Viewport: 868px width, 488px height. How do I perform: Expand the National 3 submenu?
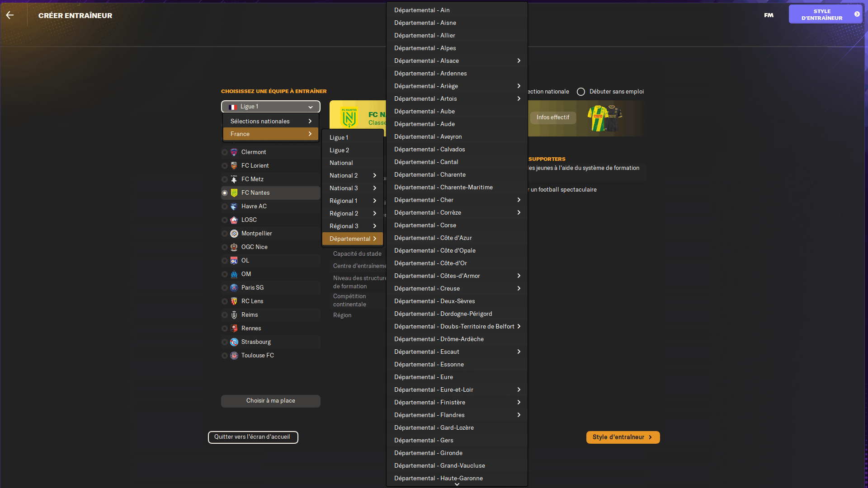pos(352,188)
